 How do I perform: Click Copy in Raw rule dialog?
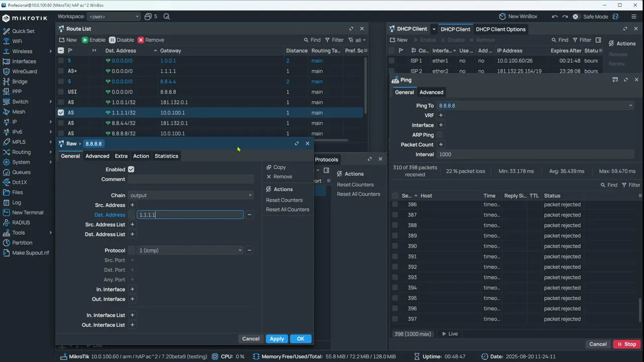click(276, 167)
